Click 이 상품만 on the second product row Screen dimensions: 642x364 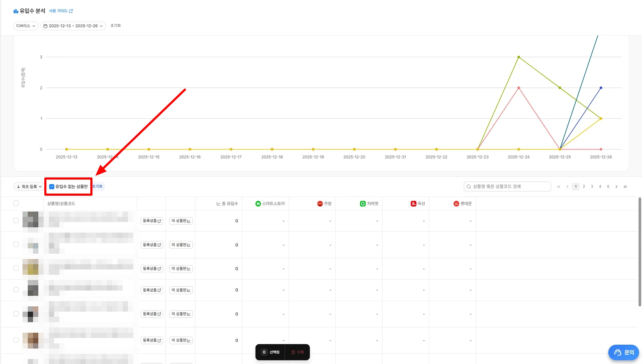tap(181, 245)
